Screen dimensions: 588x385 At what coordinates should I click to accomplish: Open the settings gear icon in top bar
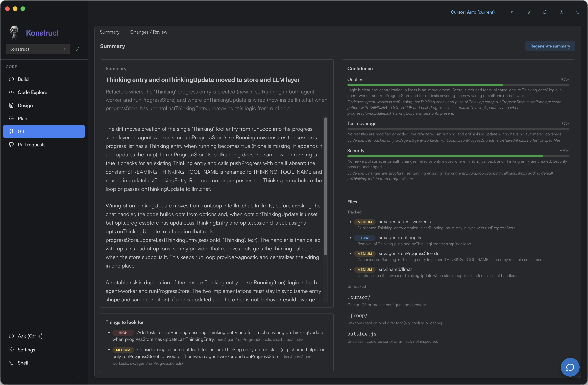(561, 12)
